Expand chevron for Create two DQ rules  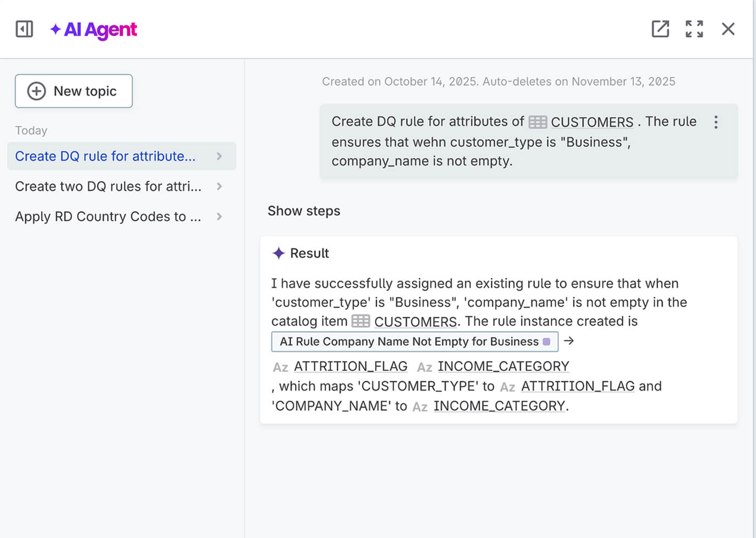tap(220, 186)
